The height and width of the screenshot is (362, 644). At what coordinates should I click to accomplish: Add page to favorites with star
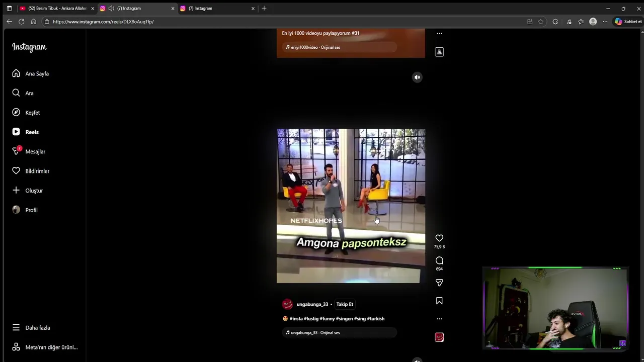tap(541, 22)
